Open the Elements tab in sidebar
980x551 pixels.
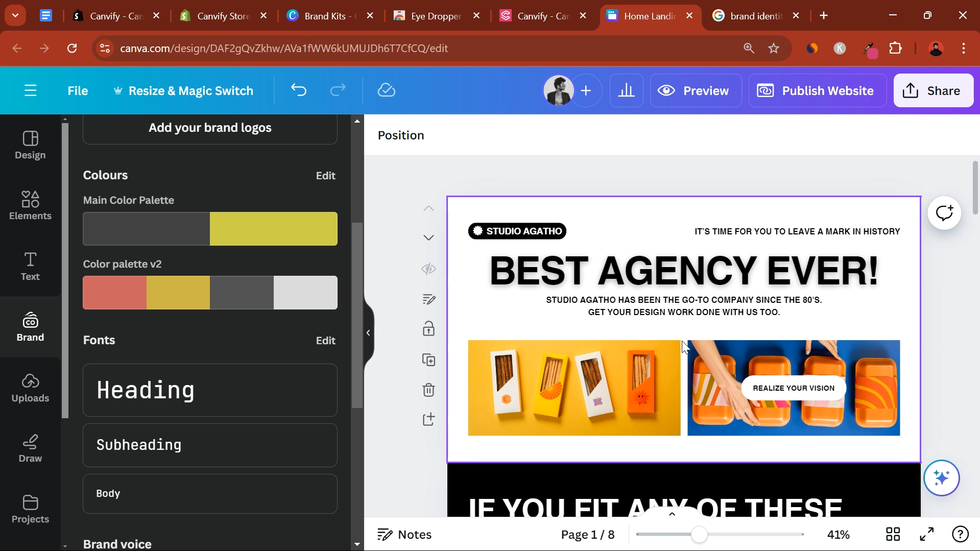30,205
